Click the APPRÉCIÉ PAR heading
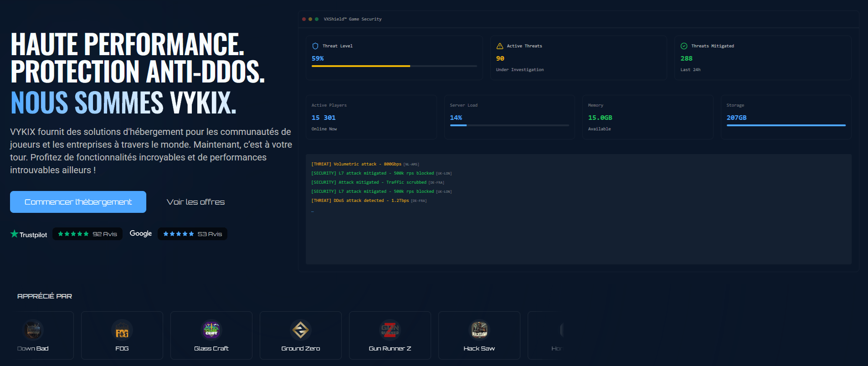The width and height of the screenshot is (868, 366). coord(45,296)
